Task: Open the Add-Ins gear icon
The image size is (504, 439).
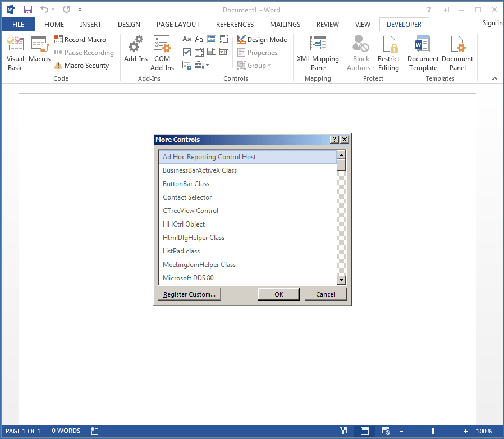Action: click(x=136, y=49)
